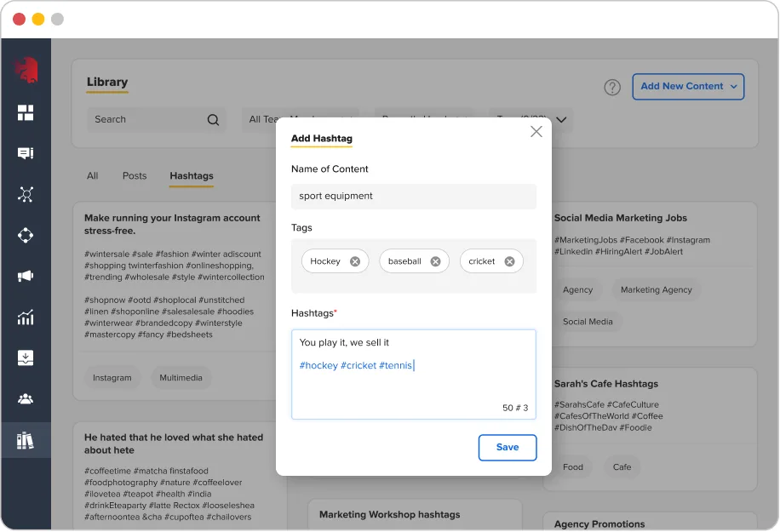Open the messages chat icon in sidebar
Screen dimensions: 780x532
26,153
